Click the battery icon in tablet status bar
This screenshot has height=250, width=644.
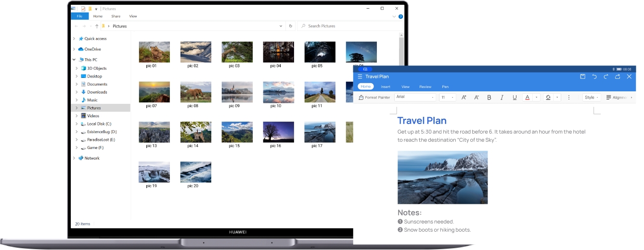(x=619, y=69)
